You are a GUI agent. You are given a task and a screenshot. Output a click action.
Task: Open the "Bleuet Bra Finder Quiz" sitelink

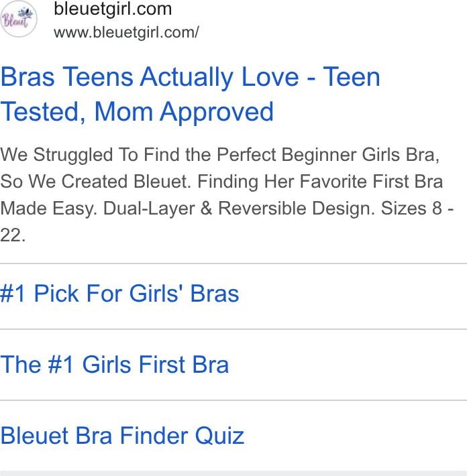(122, 436)
